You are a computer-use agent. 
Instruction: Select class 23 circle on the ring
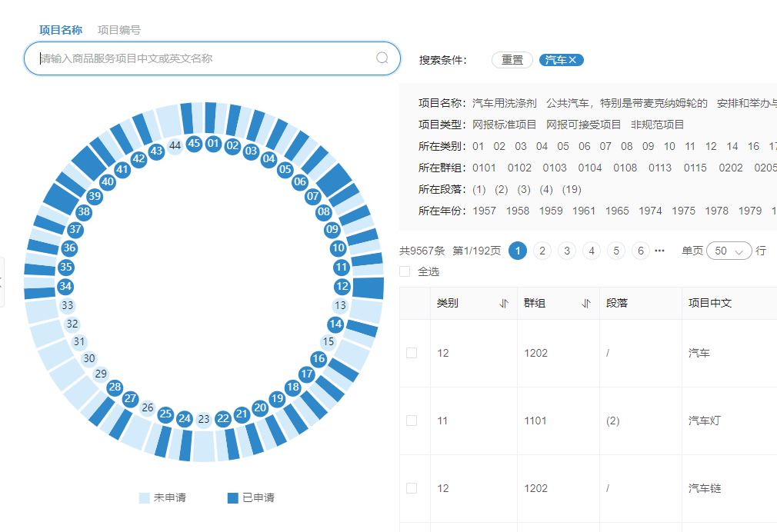(204, 419)
